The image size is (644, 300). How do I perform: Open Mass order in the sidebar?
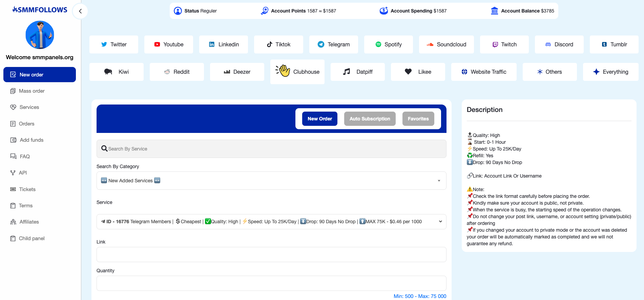[x=32, y=91]
